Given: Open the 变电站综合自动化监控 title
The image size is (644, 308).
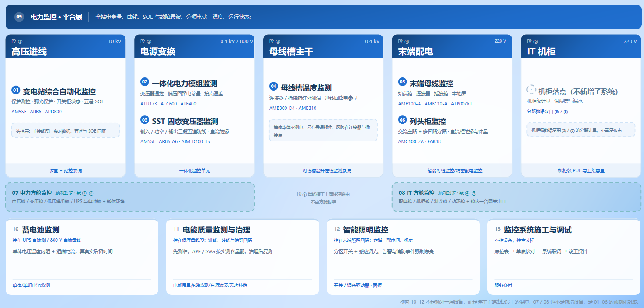Looking at the screenshot, I should tap(59, 92).
